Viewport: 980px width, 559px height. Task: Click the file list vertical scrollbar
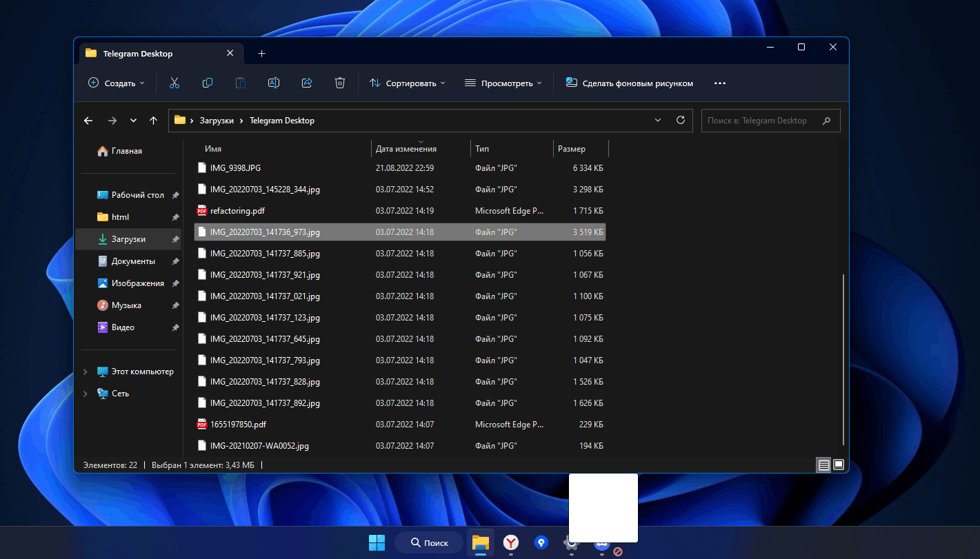pos(843,358)
